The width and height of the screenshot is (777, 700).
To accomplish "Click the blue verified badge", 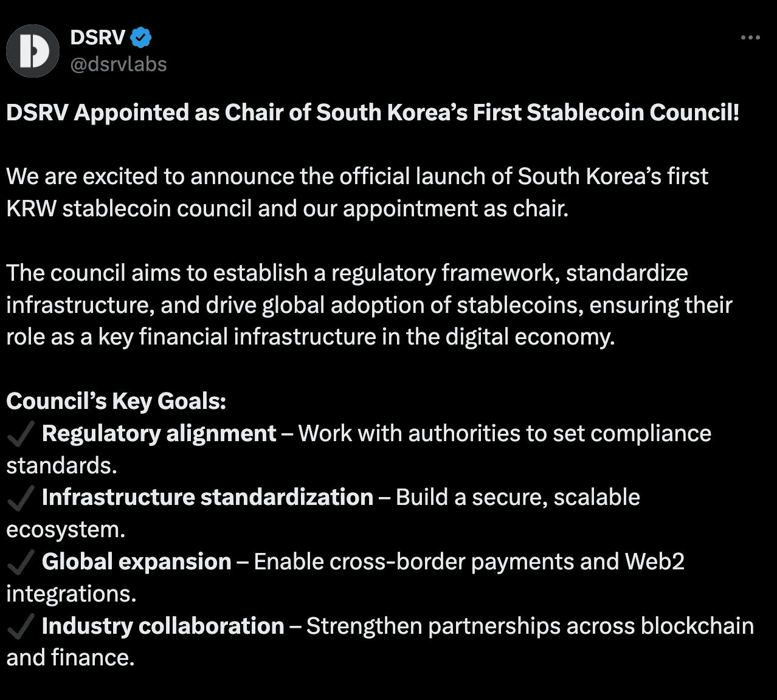I will [x=141, y=38].
